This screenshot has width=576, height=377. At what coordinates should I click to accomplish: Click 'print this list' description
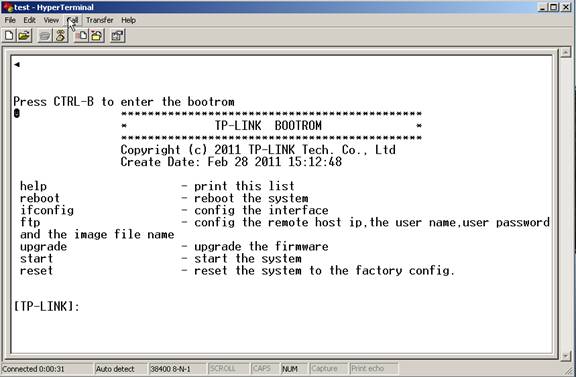pos(244,186)
